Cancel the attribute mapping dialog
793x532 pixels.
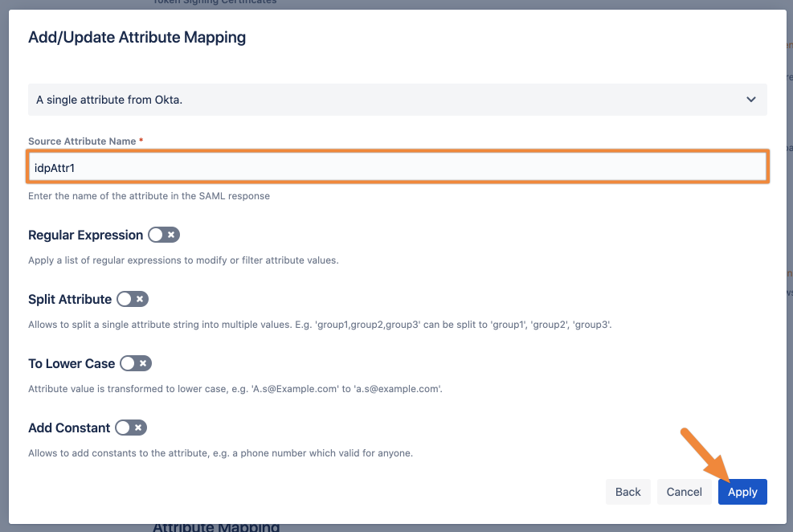684,492
